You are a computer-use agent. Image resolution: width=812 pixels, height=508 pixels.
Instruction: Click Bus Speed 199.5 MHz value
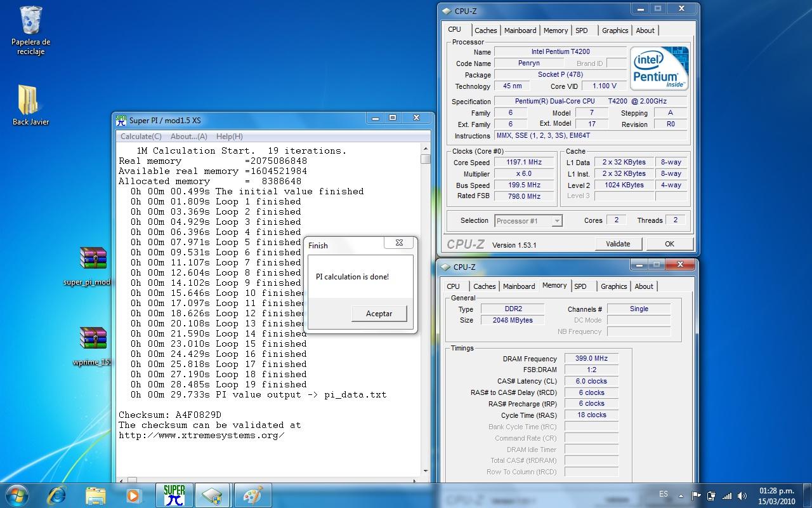click(x=524, y=185)
